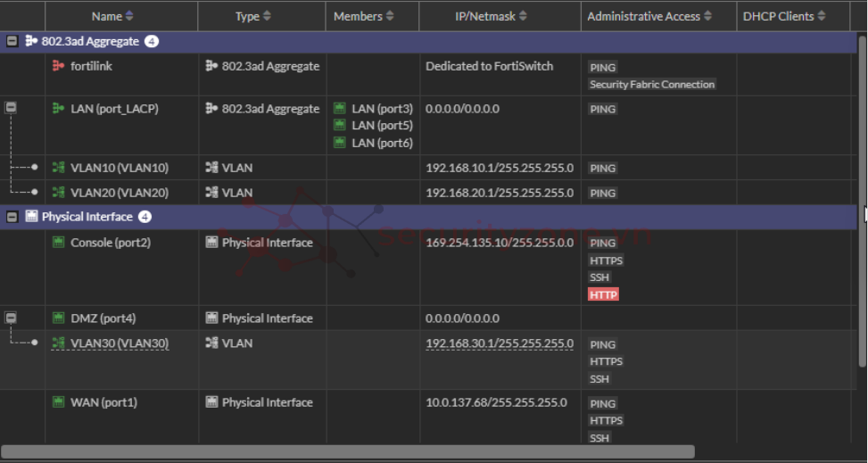The width and height of the screenshot is (868, 463).
Task: Click the vertical scrollbar thumb
Action: click(x=862, y=201)
